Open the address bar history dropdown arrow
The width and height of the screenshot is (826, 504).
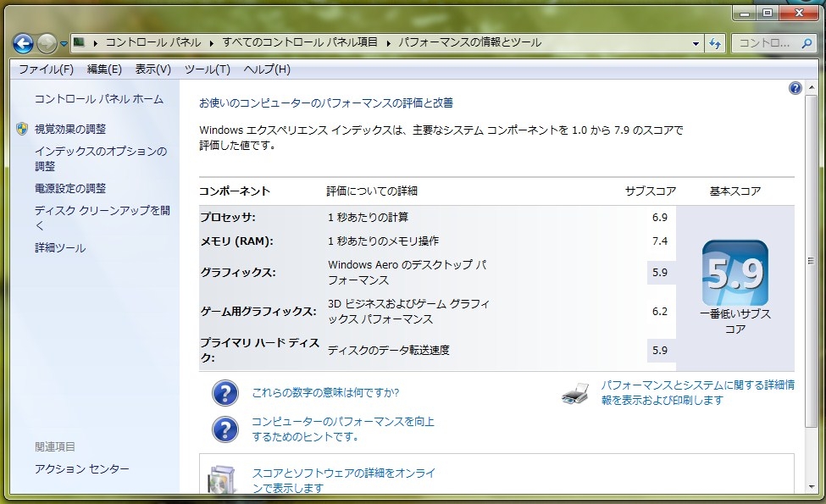tap(696, 43)
